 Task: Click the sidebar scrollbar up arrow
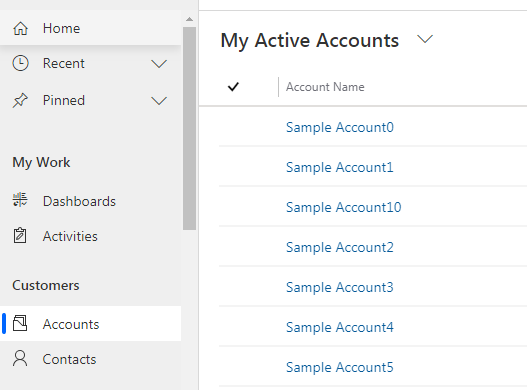[190, 19]
